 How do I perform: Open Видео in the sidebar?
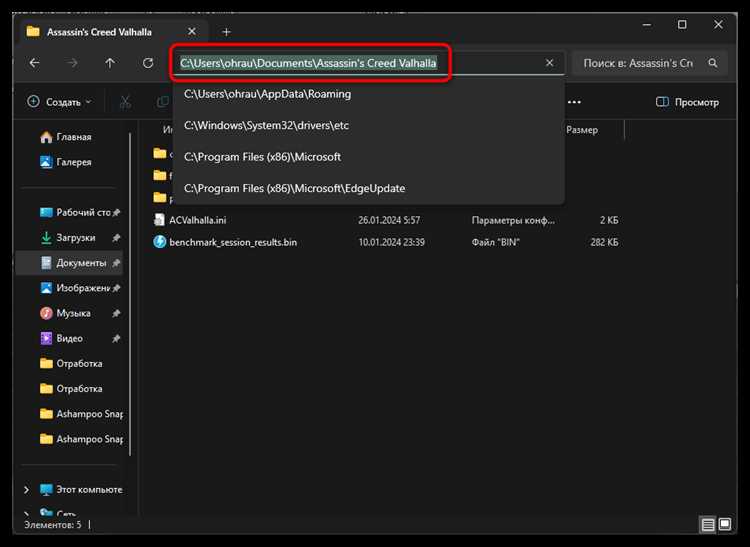[x=69, y=339]
